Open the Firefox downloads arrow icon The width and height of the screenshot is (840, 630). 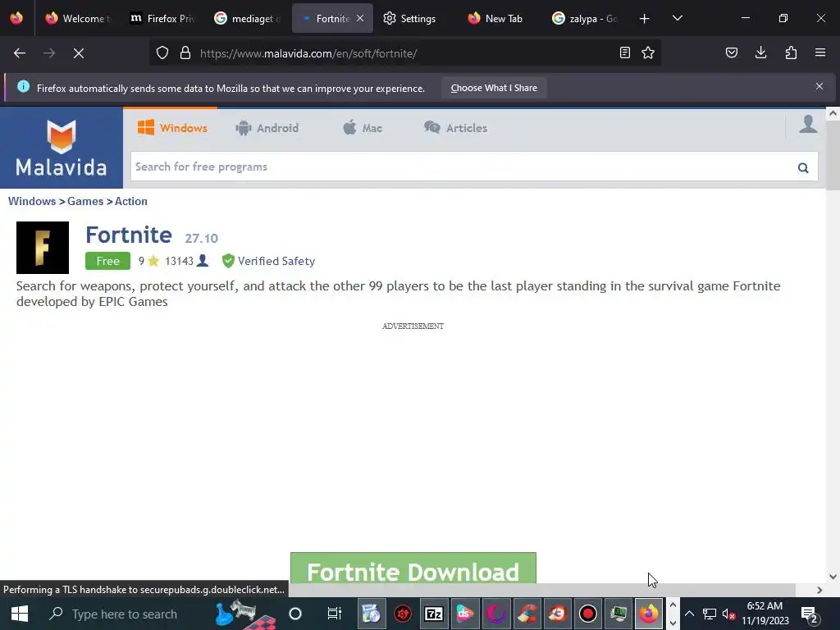coord(760,52)
